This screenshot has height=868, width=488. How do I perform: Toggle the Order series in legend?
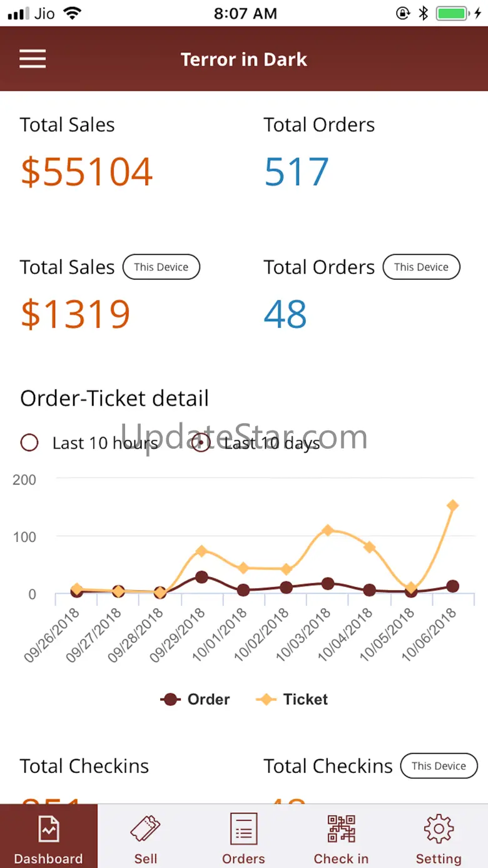[x=195, y=699]
